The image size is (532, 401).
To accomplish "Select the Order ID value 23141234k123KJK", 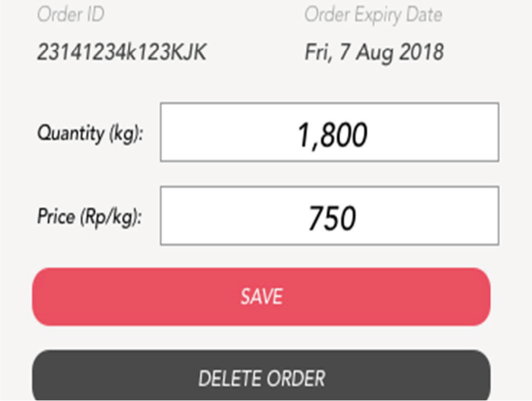I will 122,53.
